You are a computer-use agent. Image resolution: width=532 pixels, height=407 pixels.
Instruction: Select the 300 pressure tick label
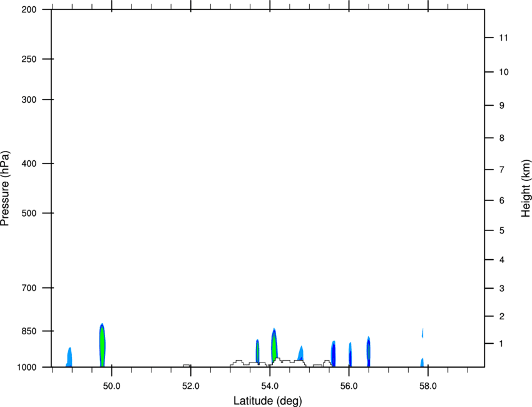pos(29,100)
